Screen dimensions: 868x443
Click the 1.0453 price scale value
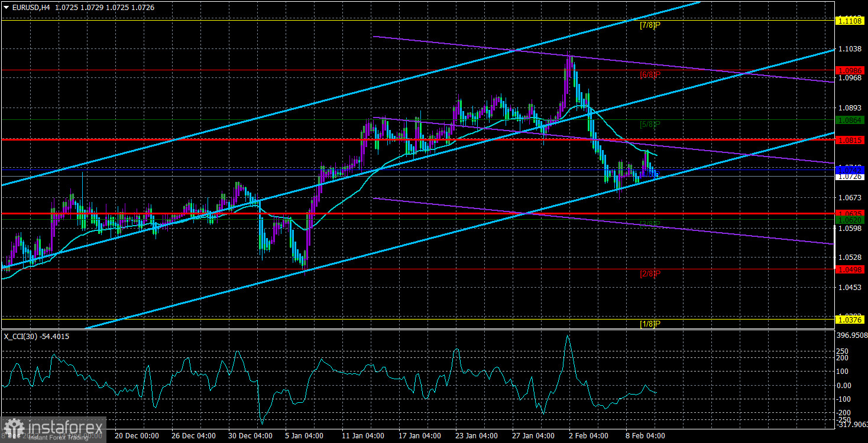pyautogui.click(x=850, y=288)
